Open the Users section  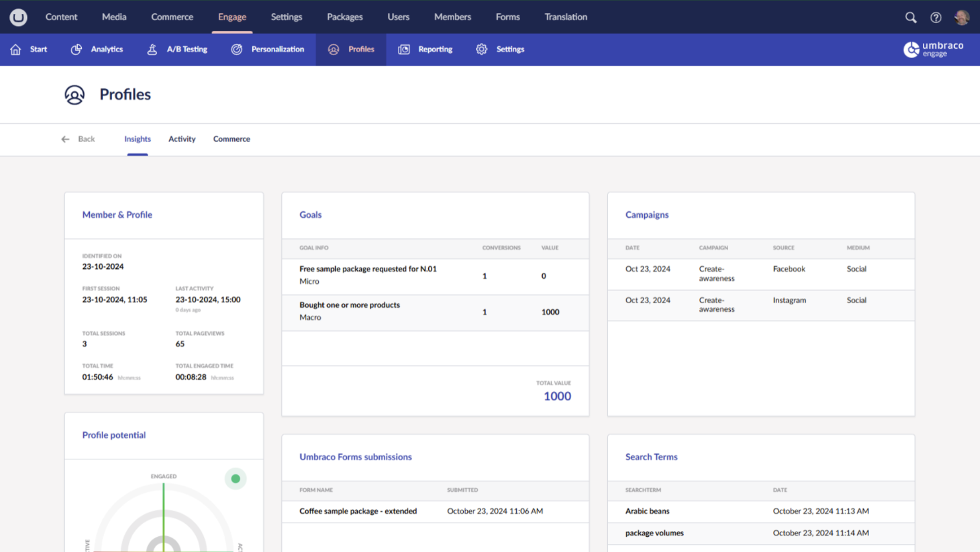pyautogui.click(x=398, y=17)
